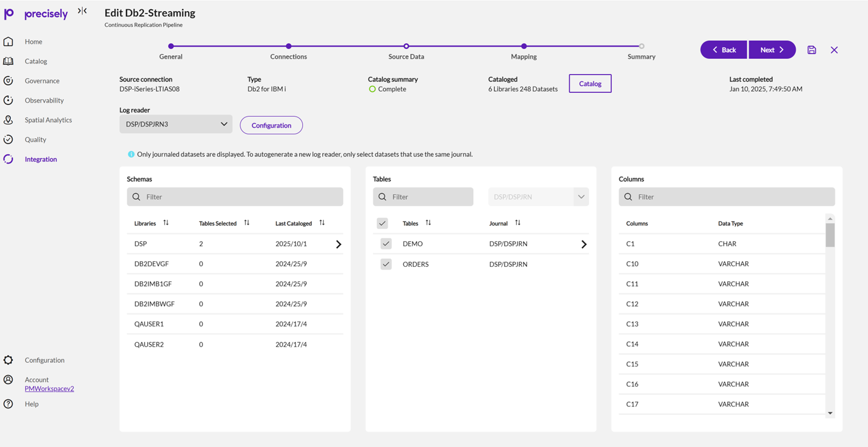Viewport: 868px width, 447px height.
Task: Open Observability in the sidebar
Action: point(45,100)
